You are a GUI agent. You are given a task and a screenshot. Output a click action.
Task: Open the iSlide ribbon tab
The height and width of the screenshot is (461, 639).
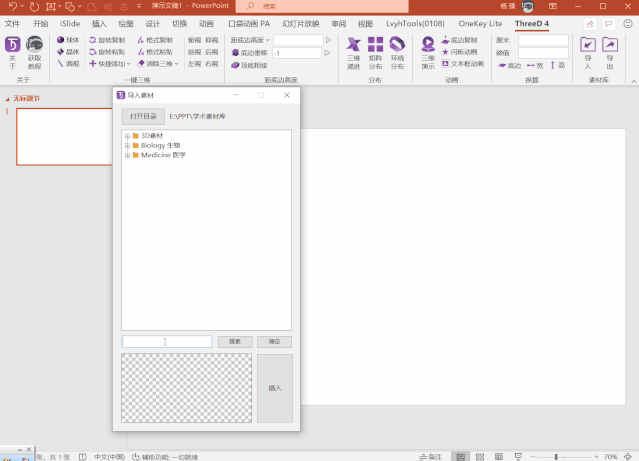coord(70,22)
